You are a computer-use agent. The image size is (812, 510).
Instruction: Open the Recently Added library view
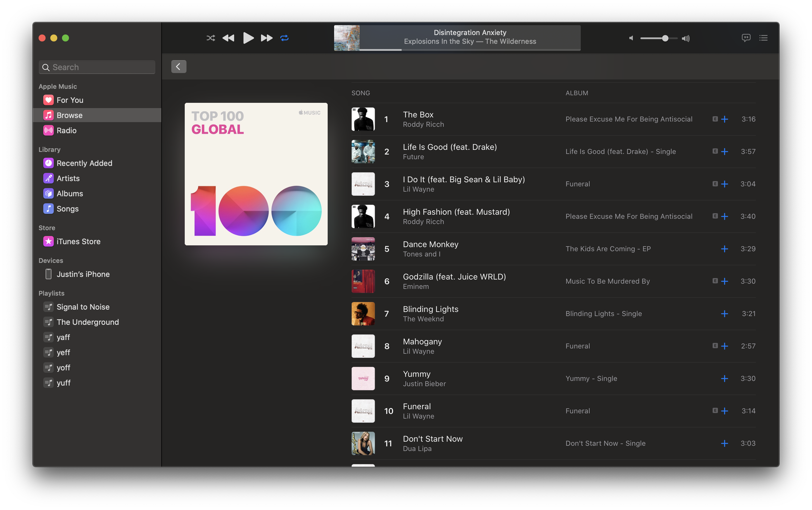coord(84,163)
